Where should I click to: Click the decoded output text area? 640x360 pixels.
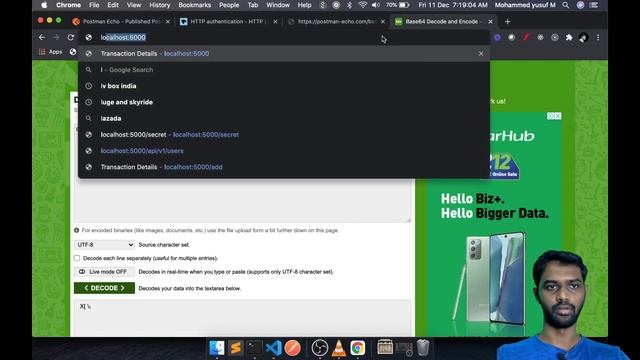pos(242,318)
